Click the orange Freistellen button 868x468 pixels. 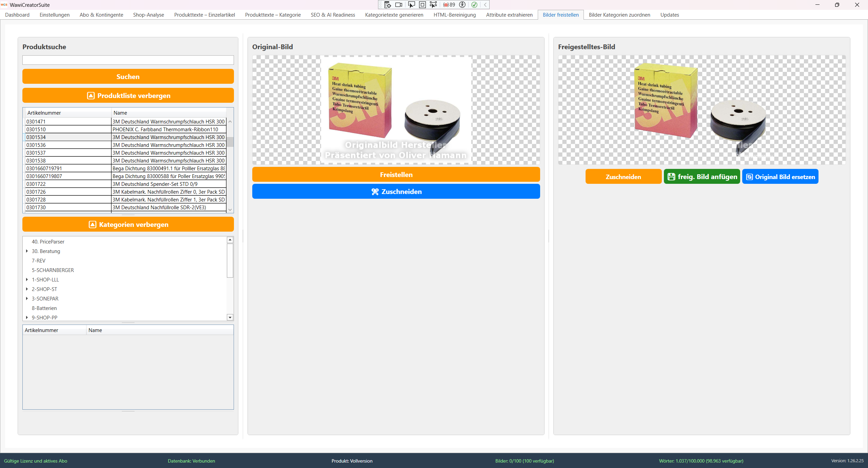tap(396, 175)
